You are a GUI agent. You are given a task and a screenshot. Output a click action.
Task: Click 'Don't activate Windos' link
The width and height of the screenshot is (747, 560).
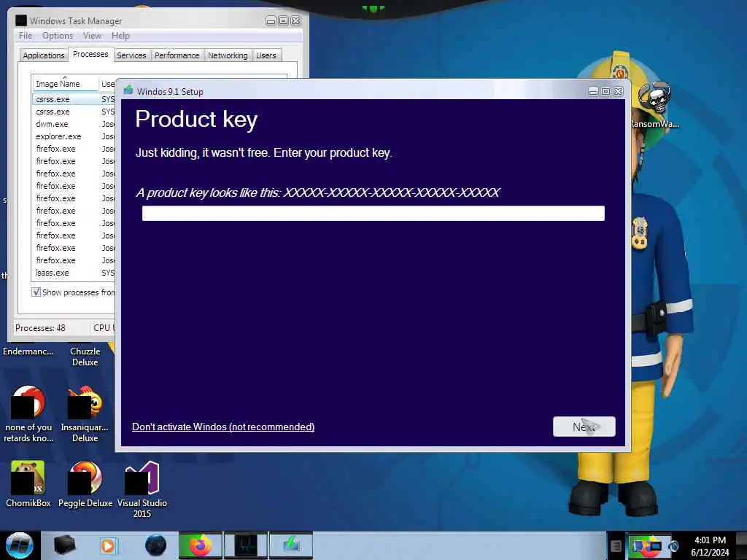223,427
